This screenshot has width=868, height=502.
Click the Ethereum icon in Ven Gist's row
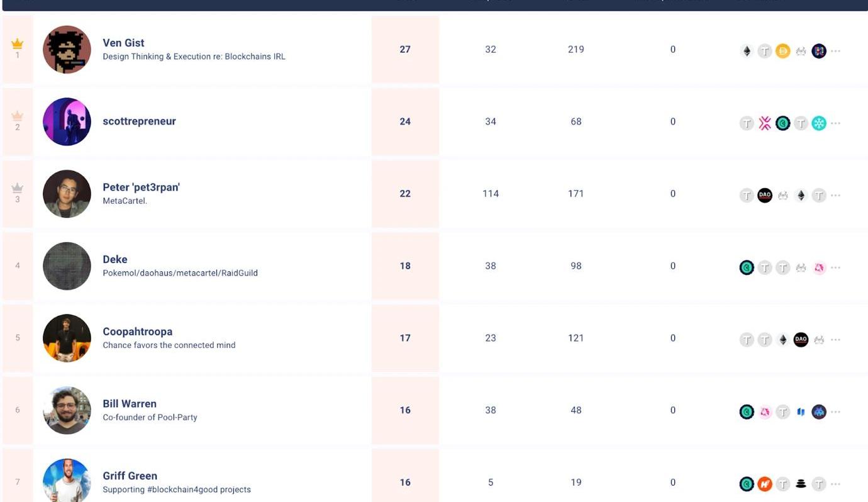click(747, 51)
